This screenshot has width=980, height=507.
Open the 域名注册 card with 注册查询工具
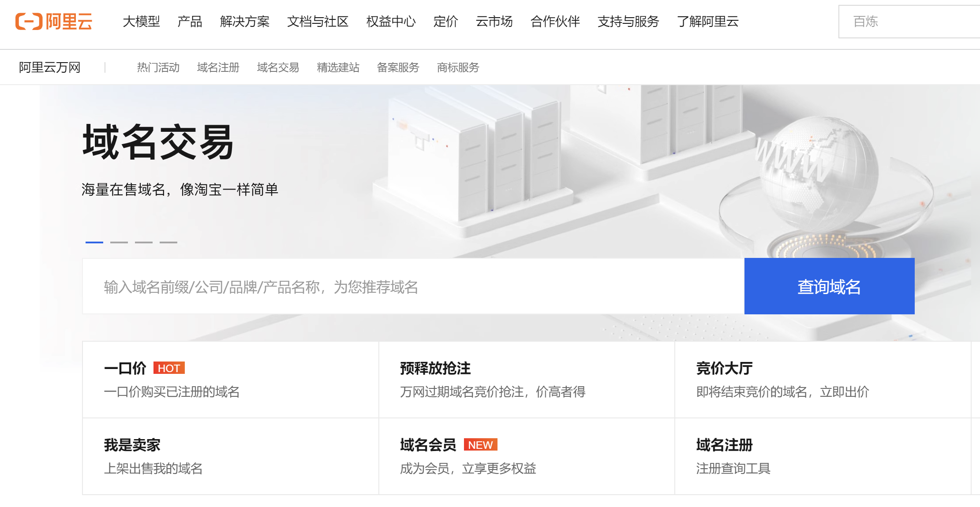[823, 456]
